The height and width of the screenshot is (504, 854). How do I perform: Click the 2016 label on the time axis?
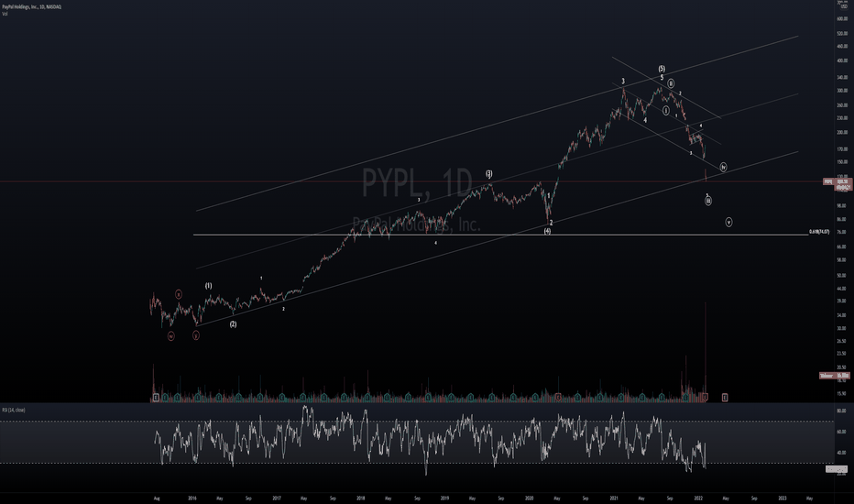click(192, 498)
